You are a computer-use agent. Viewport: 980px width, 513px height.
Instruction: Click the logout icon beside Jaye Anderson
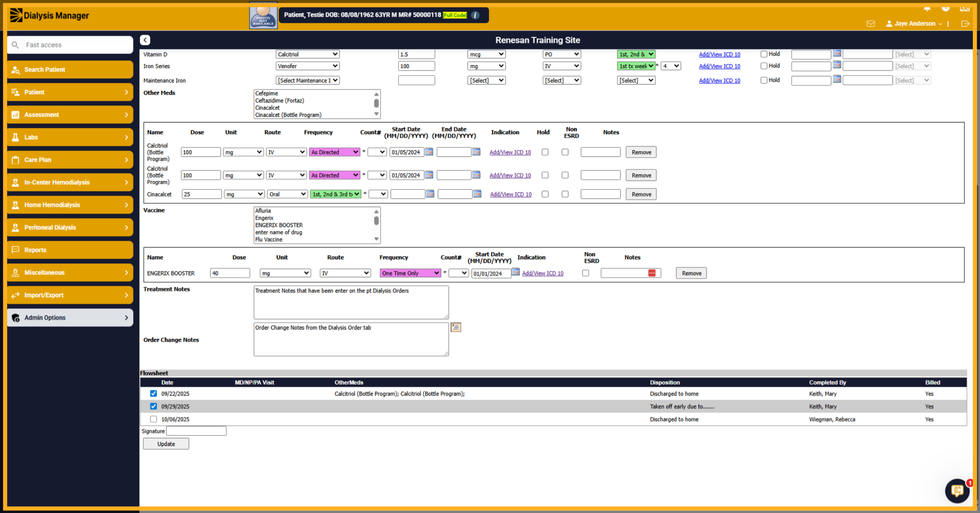point(965,24)
